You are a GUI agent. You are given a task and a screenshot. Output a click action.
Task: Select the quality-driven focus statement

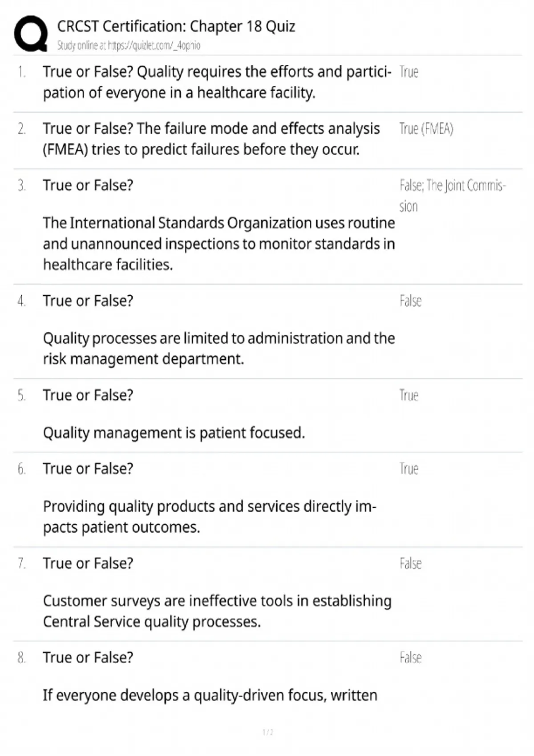coord(210,695)
